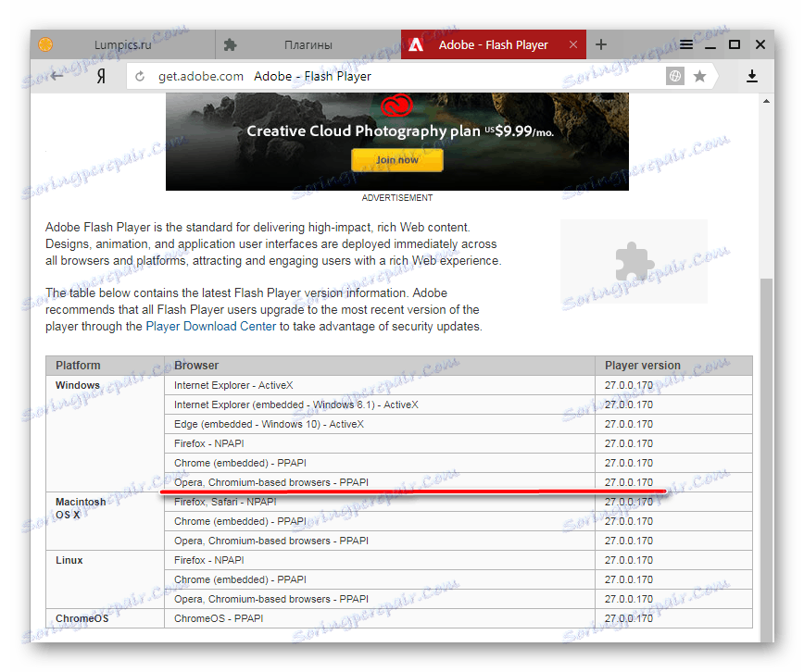Click the Platform column header

[x=105, y=366]
